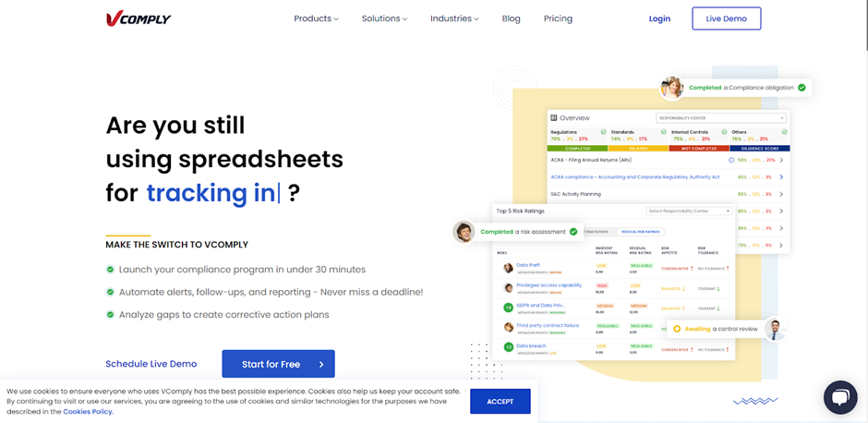Open 'Select Responsibility Center' dropdown
This screenshot has width=868, height=423.
(x=689, y=211)
